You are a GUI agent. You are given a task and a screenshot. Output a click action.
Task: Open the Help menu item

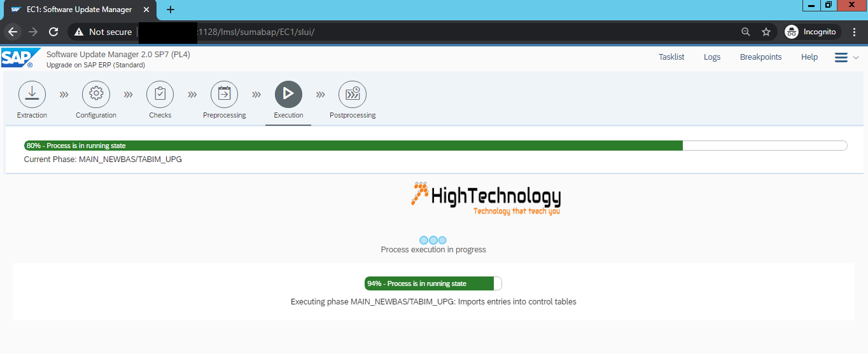(809, 57)
